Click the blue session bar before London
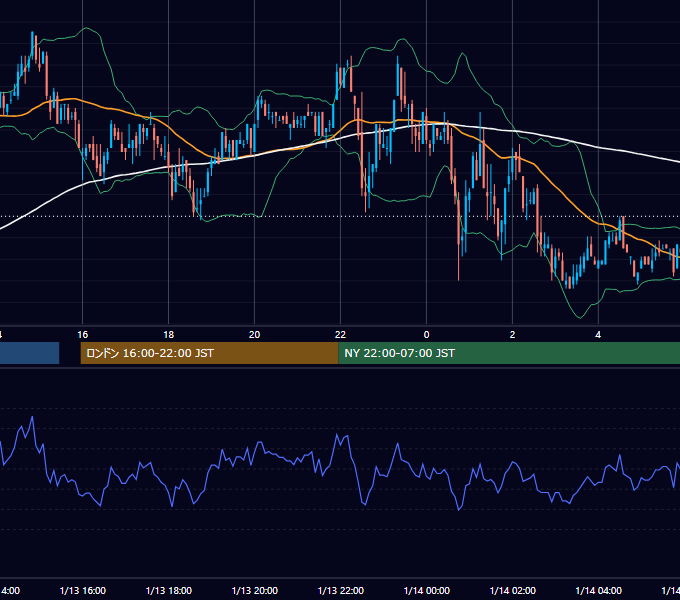 tap(29, 353)
